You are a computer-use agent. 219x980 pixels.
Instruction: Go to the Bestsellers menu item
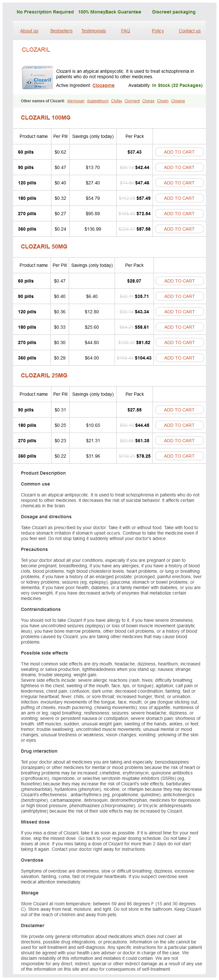coord(61,31)
